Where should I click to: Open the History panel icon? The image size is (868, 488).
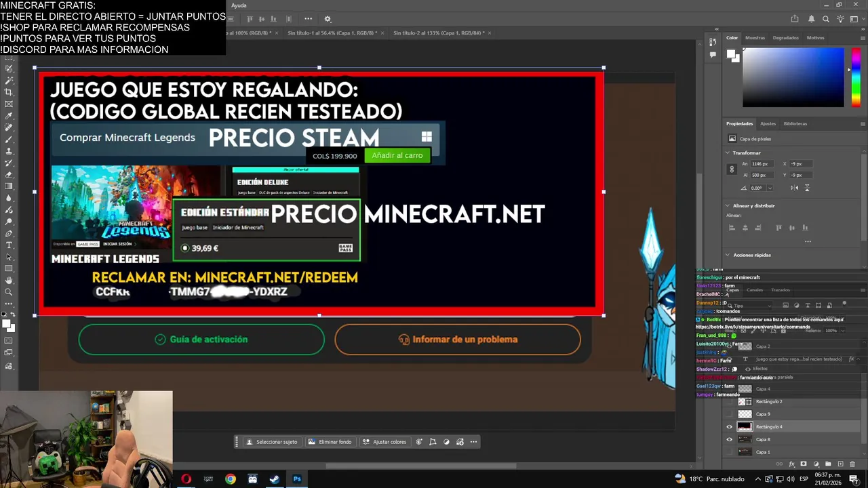point(713,42)
